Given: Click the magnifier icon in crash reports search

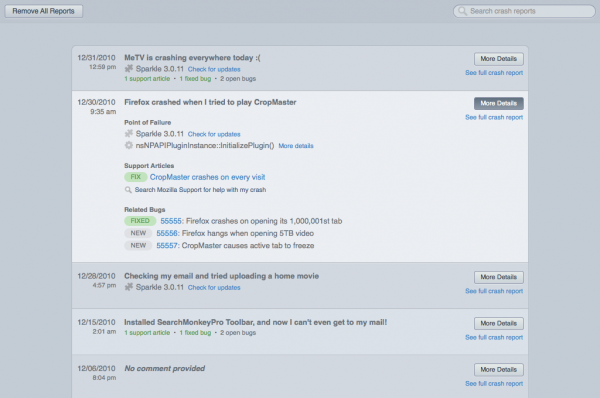Looking at the screenshot, I should [x=462, y=11].
